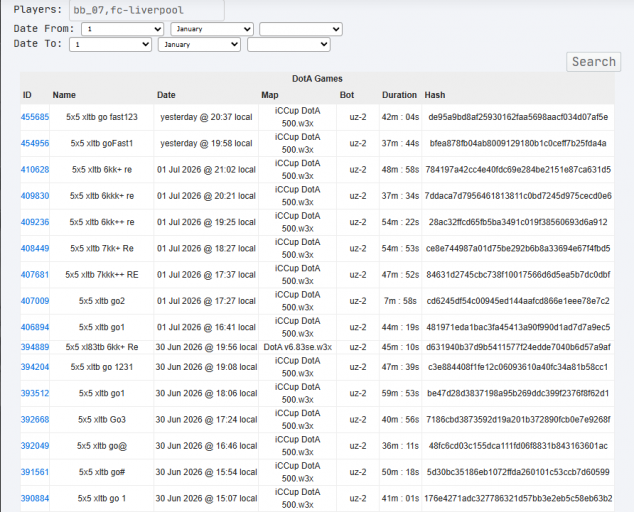Open game link 392049

pos(35,446)
